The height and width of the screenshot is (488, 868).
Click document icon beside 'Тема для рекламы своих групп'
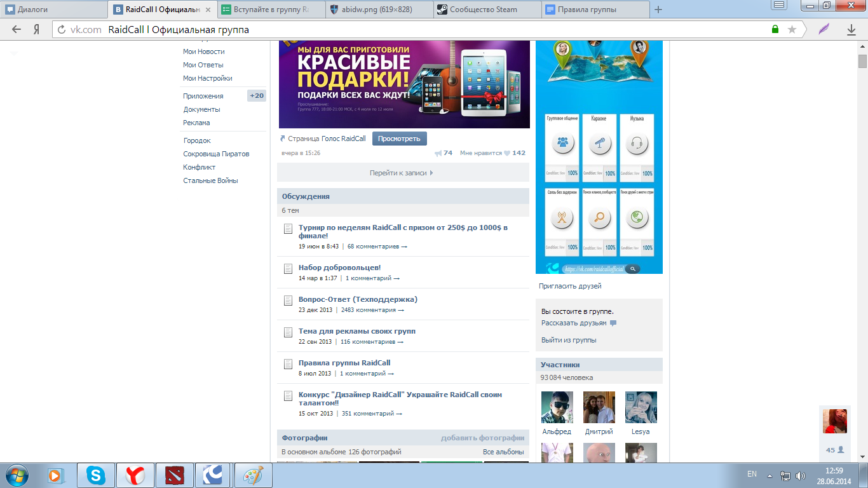coord(288,331)
